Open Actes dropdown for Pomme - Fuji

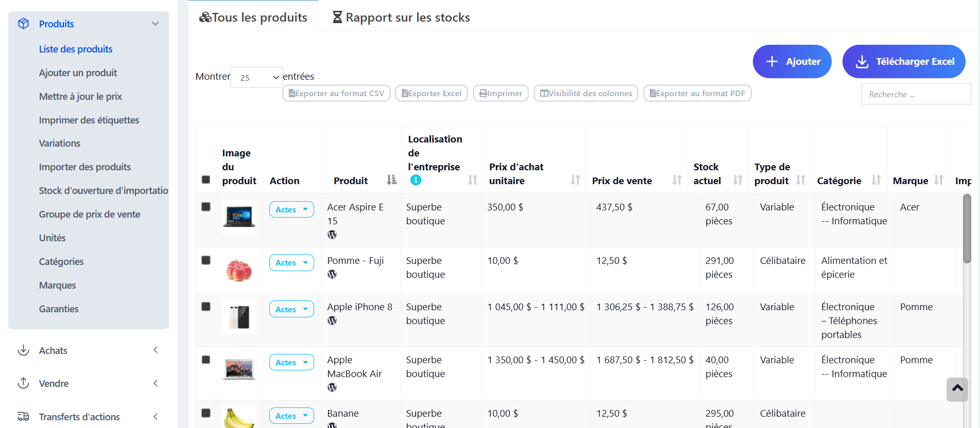click(x=291, y=262)
